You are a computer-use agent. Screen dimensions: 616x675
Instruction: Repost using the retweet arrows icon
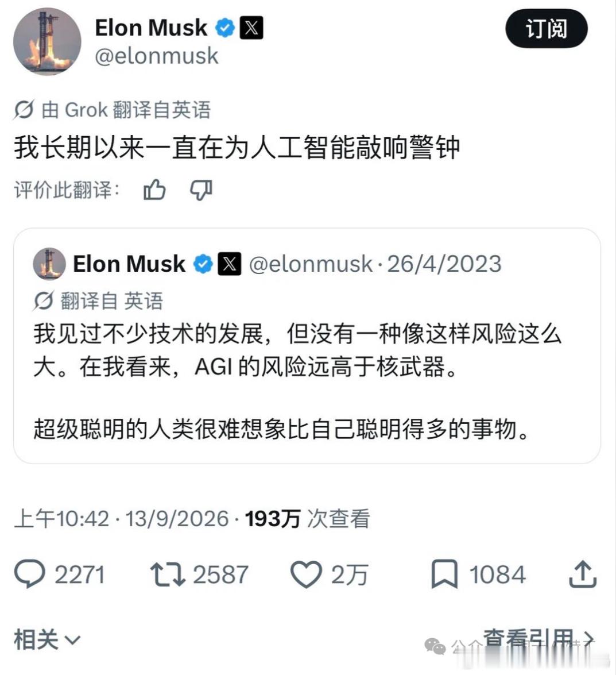(x=168, y=574)
